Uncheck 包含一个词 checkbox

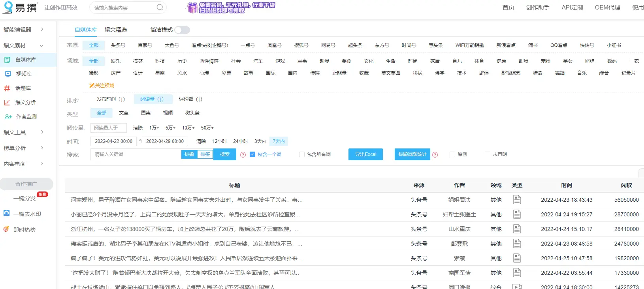(x=252, y=154)
